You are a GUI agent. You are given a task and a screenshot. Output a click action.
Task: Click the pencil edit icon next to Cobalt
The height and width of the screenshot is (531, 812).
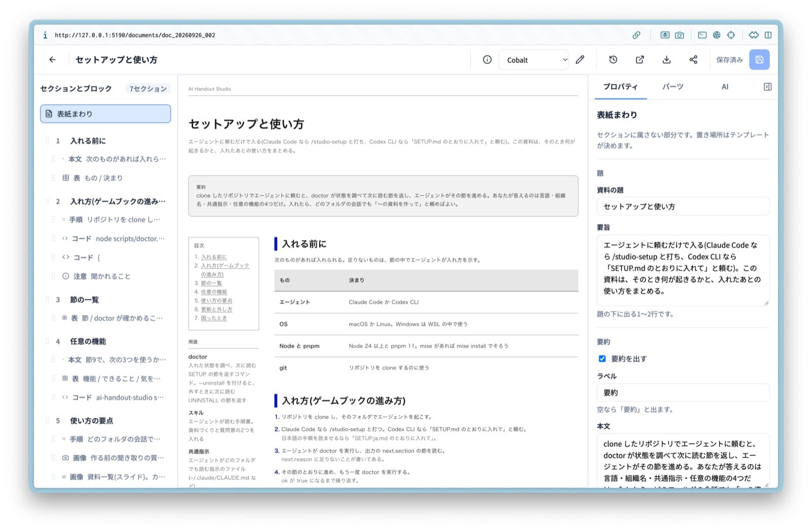point(580,60)
